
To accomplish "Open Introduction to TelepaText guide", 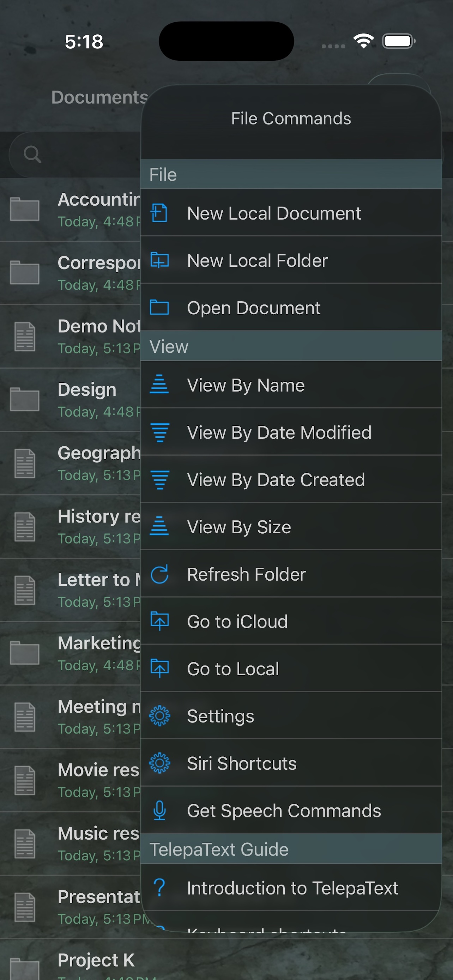I will point(291,888).
